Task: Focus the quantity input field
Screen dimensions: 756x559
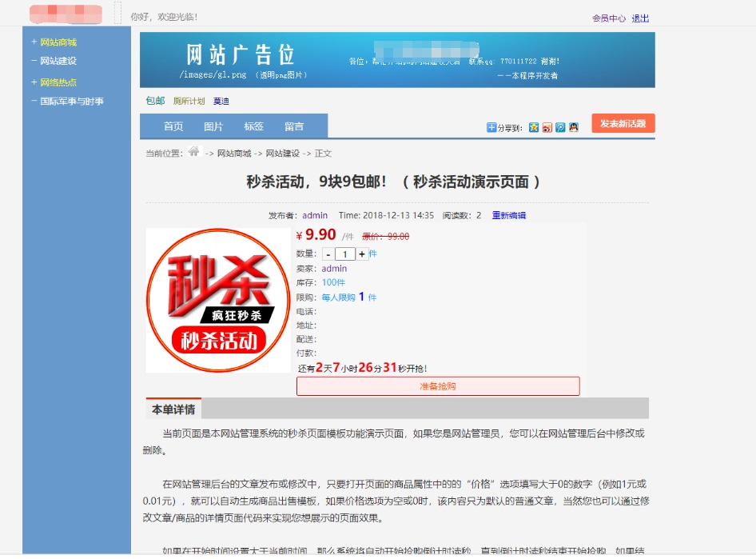Action: (344, 254)
